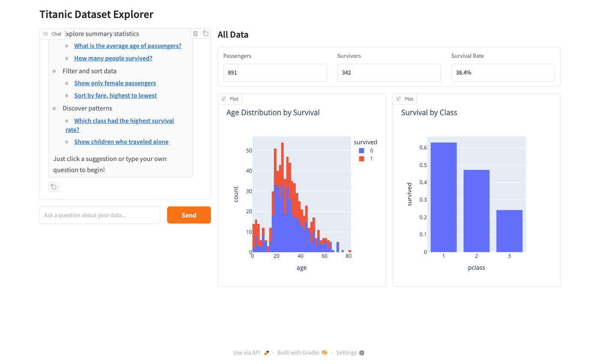The height and width of the screenshot is (364, 600).
Task: Copy the conversation using the top-right copy icon
Action: coord(206,33)
